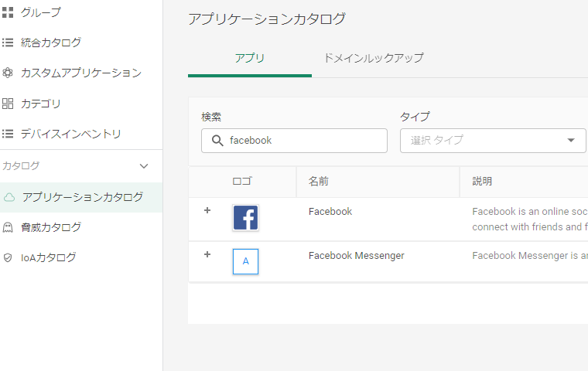Collapse the カタログ section chevron

(144, 166)
